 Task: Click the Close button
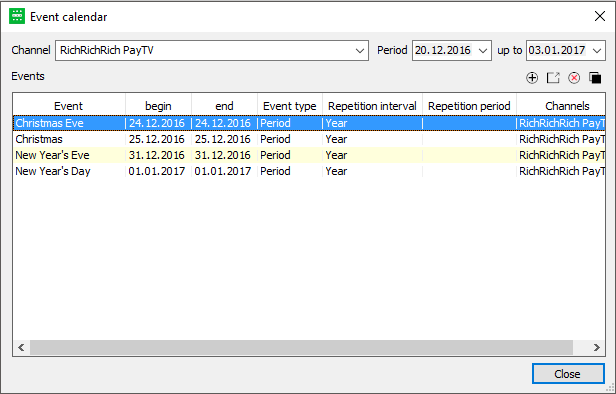click(x=568, y=374)
